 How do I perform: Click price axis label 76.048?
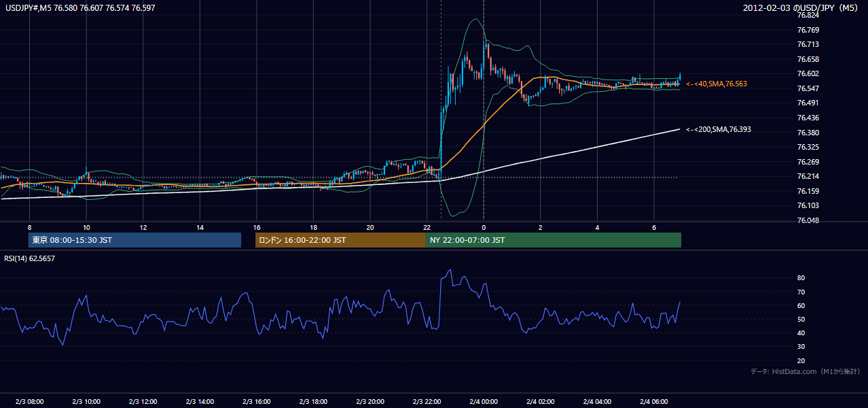808,220
